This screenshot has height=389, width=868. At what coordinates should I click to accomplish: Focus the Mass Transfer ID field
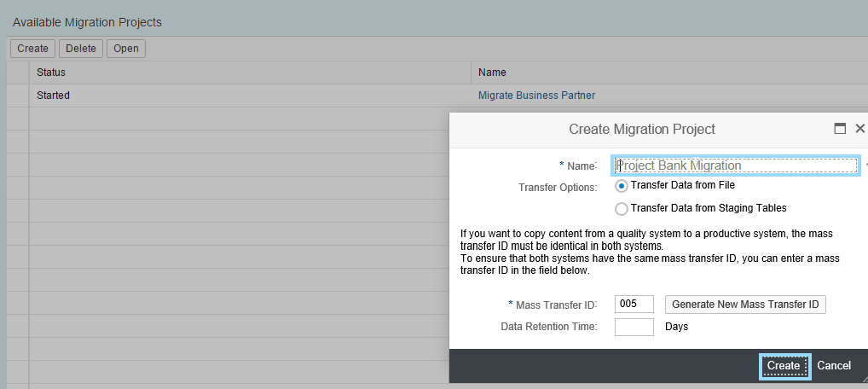(634, 305)
